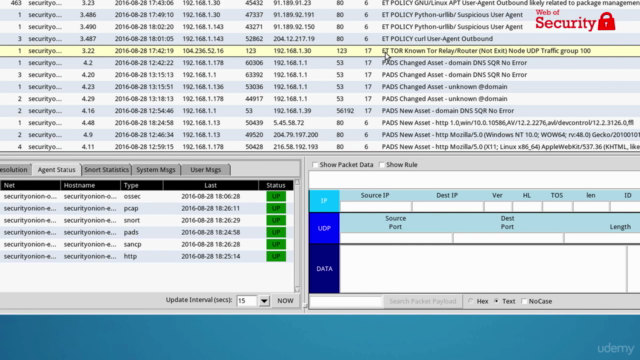Click the UP status of http agent

(276, 256)
